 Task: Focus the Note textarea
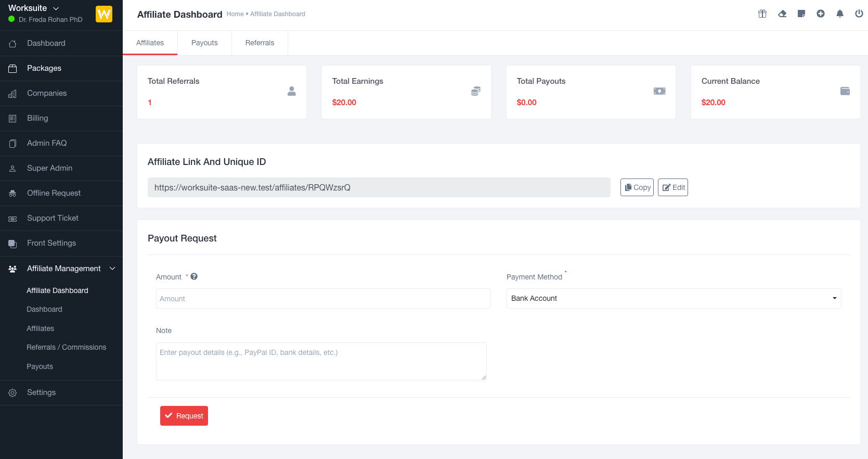(321, 361)
